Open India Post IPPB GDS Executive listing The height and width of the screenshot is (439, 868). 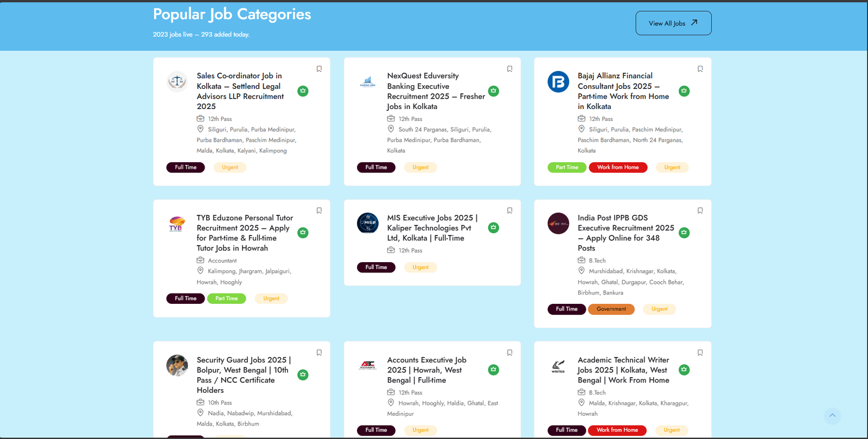626,233
